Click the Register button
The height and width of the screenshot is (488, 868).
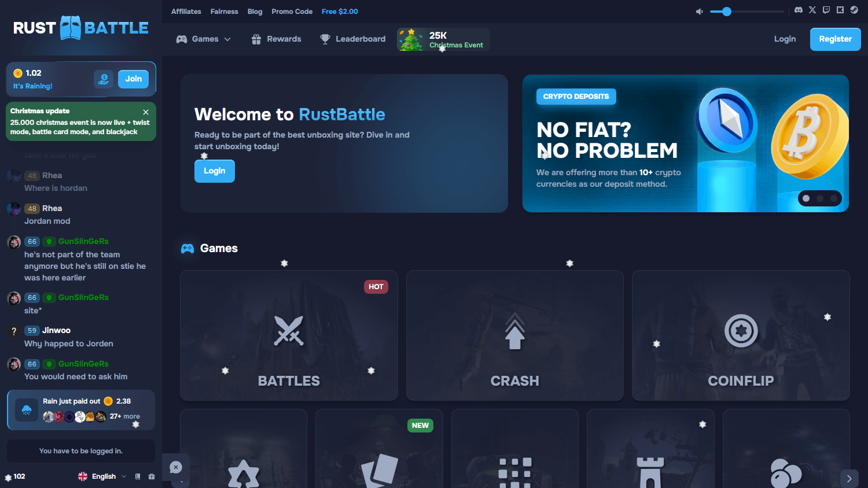[x=835, y=39]
